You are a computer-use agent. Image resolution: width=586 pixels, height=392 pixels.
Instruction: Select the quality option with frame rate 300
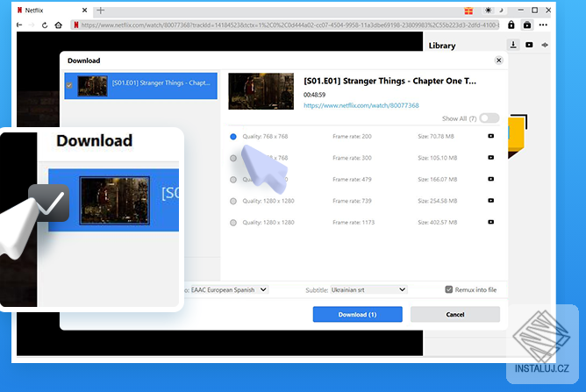(233, 158)
